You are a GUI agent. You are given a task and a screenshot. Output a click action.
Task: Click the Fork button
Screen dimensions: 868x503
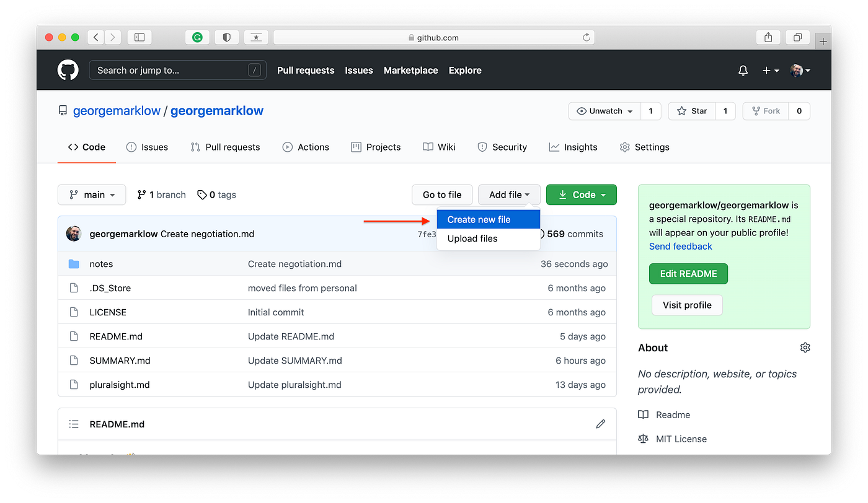click(766, 111)
